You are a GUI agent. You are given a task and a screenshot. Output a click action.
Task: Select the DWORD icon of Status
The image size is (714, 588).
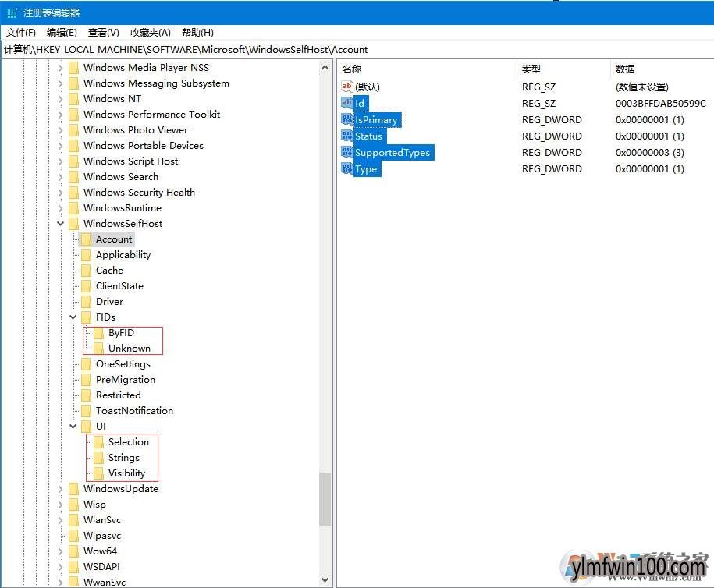(x=347, y=135)
